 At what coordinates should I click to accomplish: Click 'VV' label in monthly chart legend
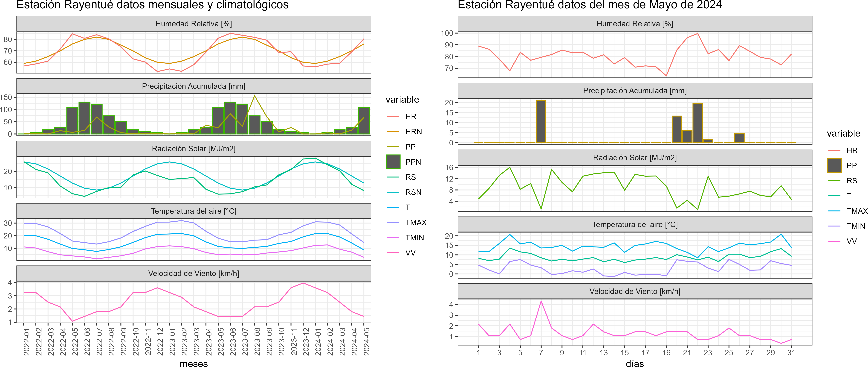pos(410,253)
